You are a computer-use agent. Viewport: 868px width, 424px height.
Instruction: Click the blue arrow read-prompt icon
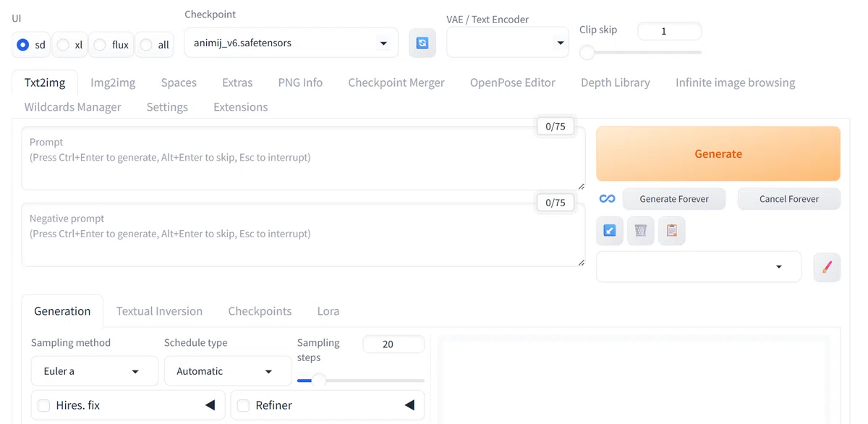pos(609,231)
